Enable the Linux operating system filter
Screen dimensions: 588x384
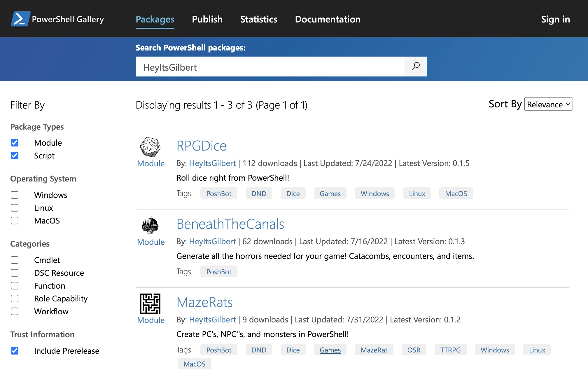(x=15, y=208)
